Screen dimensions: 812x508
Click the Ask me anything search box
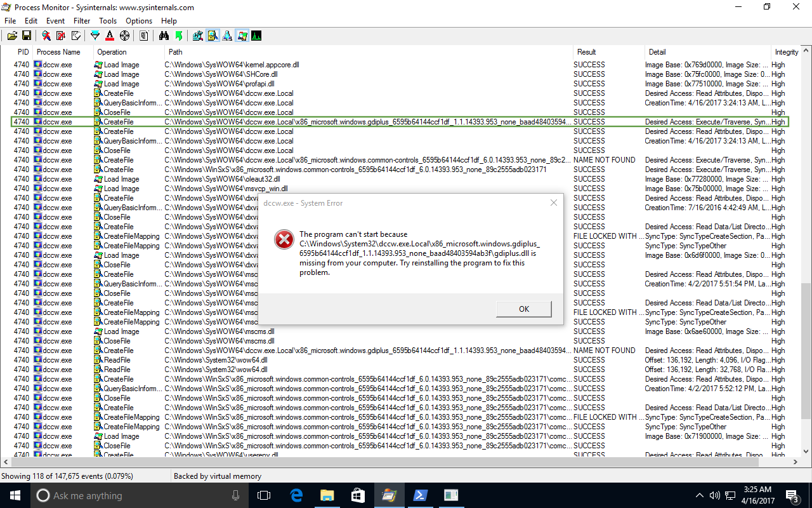point(140,495)
